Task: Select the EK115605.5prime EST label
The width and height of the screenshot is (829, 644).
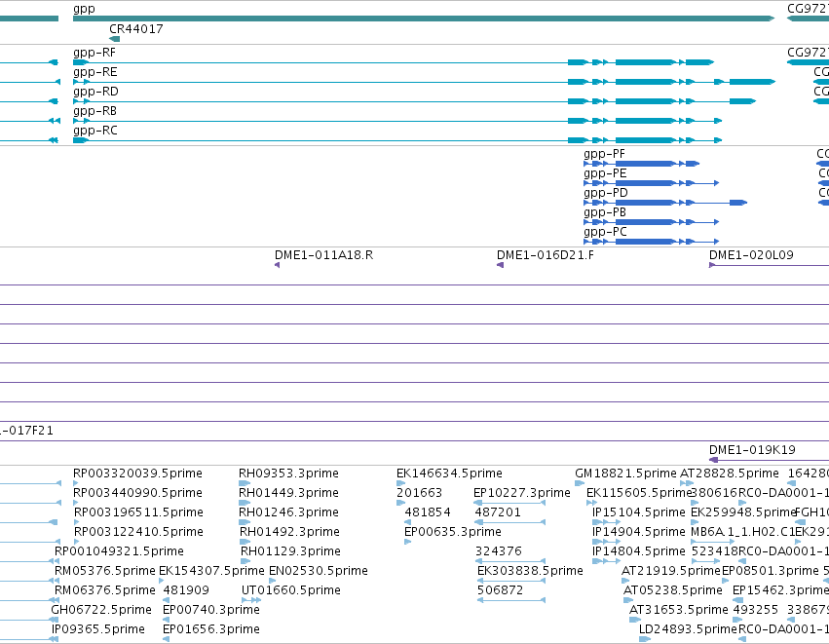Action: pyautogui.click(x=639, y=493)
